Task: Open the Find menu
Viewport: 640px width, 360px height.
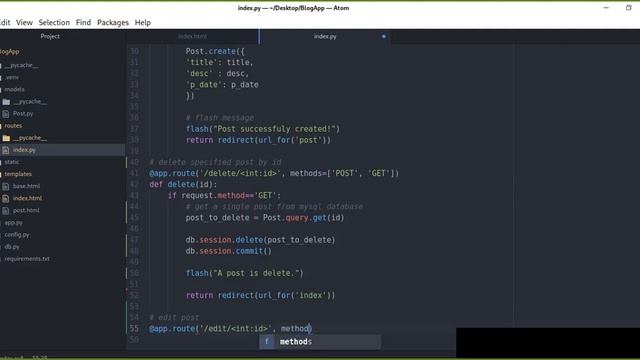Action: [83, 22]
